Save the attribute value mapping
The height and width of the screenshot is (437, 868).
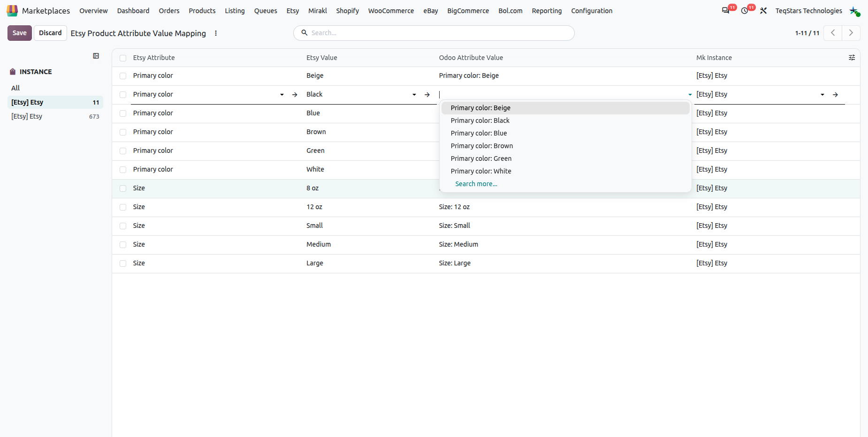coord(20,33)
